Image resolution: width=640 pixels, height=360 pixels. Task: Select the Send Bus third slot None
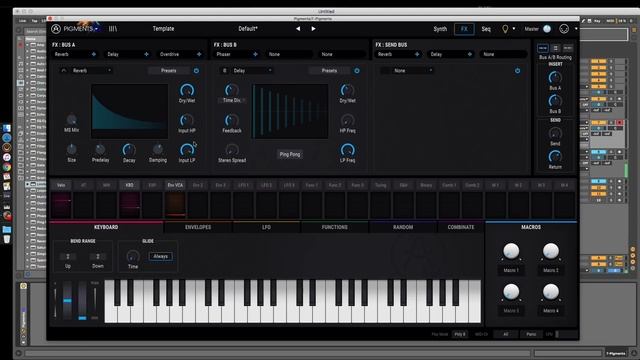point(503,54)
